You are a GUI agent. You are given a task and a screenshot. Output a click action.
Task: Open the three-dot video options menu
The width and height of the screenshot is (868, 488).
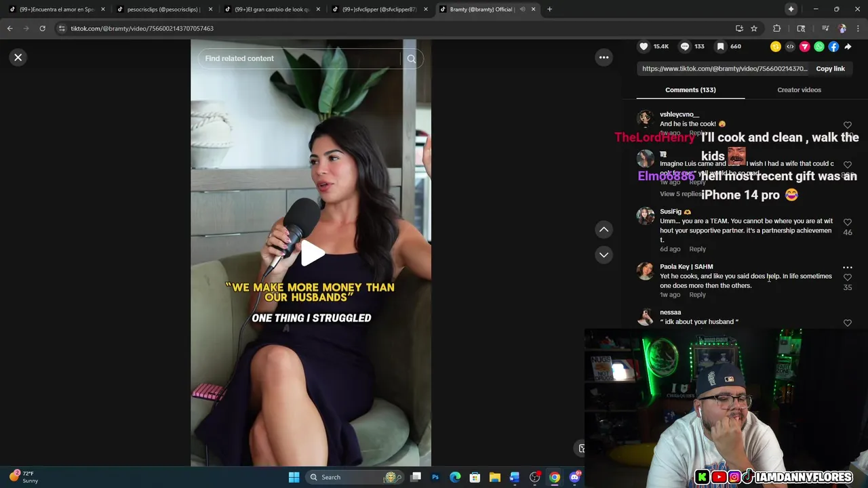(x=604, y=58)
